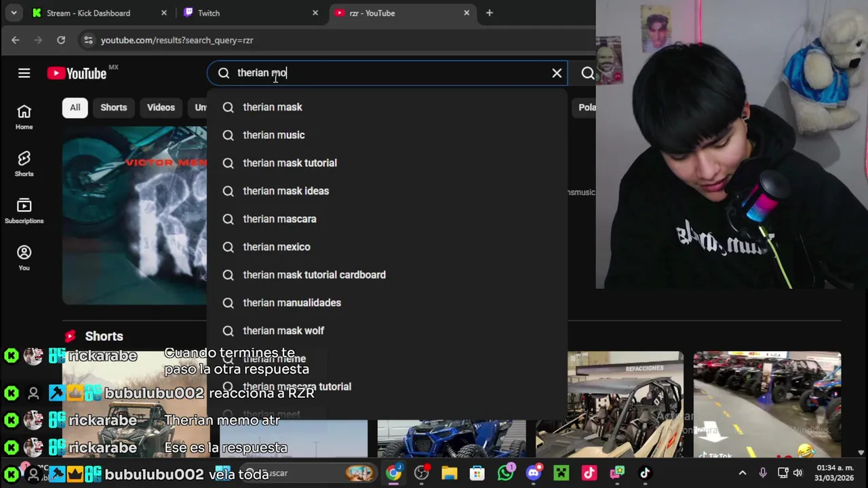This screenshot has width=868, height=488.
Task: Open WhatsApp from the taskbar
Action: click(506, 473)
